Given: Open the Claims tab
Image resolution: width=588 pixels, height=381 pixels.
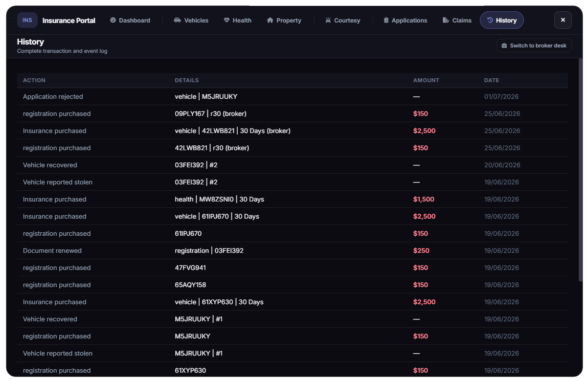Looking at the screenshot, I should point(457,20).
